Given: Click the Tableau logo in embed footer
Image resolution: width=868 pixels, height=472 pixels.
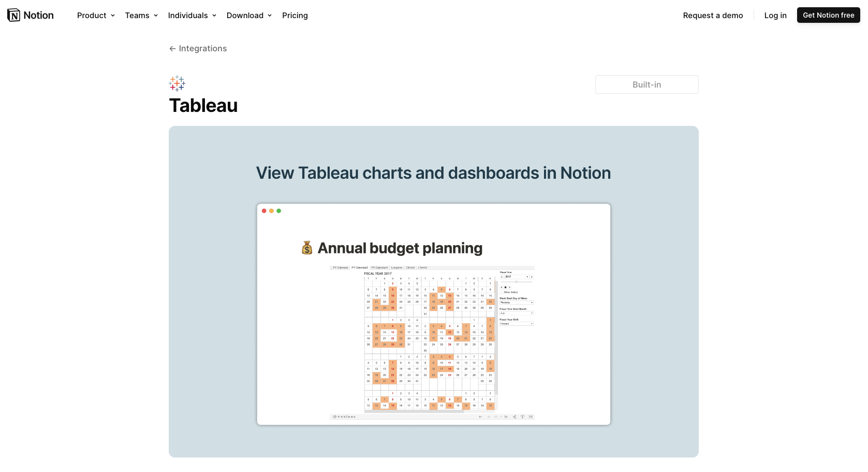Looking at the screenshot, I should coord(344,417).
